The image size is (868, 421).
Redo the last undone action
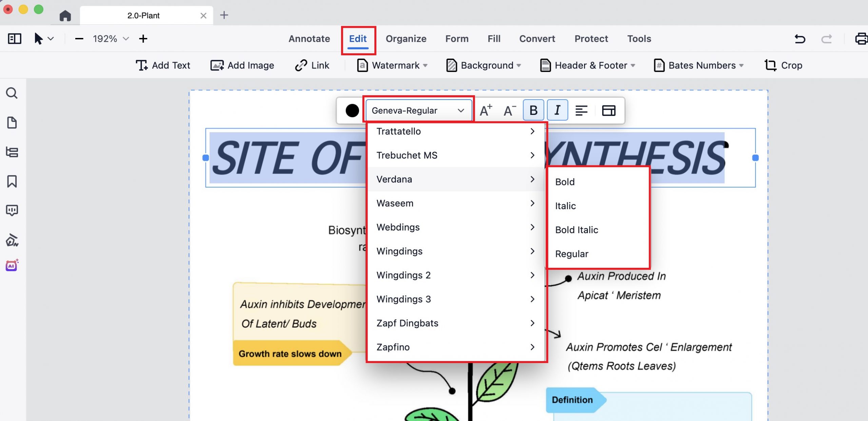(x=826, y=39)
